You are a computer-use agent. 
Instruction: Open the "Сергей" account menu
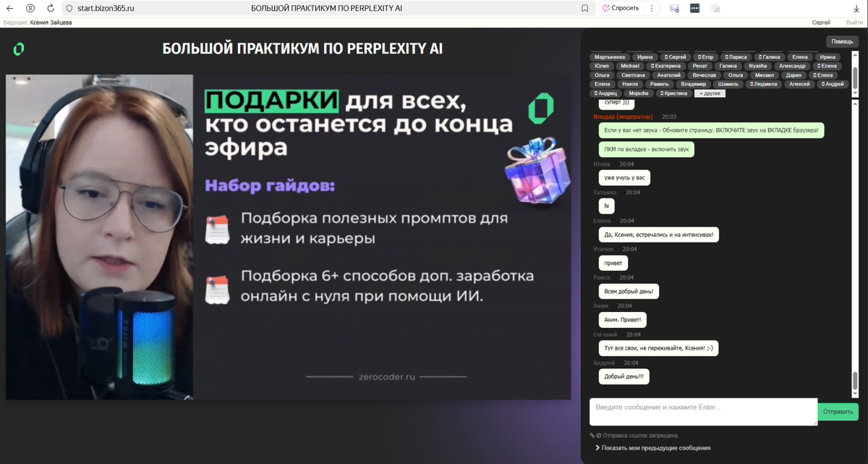point(822,22)
